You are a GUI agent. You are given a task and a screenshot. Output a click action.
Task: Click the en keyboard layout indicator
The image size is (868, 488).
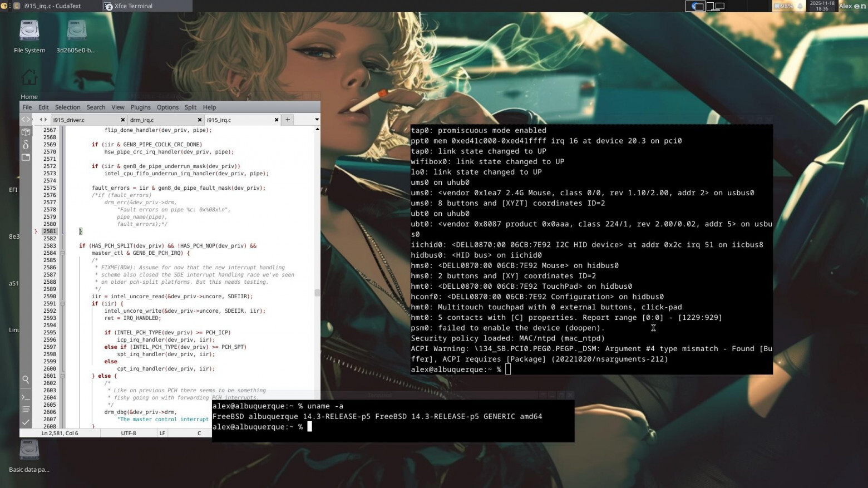point(860,6)
